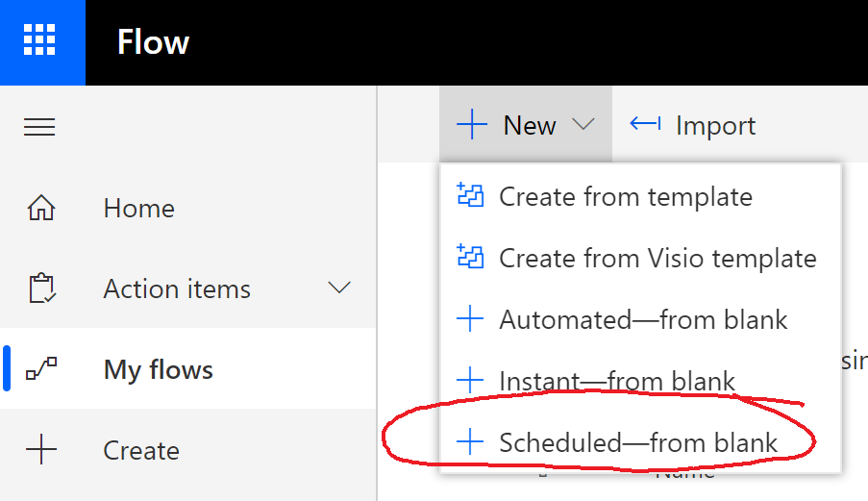
Task: Choose Create from Visio template
Action: (x=657, y=258)
